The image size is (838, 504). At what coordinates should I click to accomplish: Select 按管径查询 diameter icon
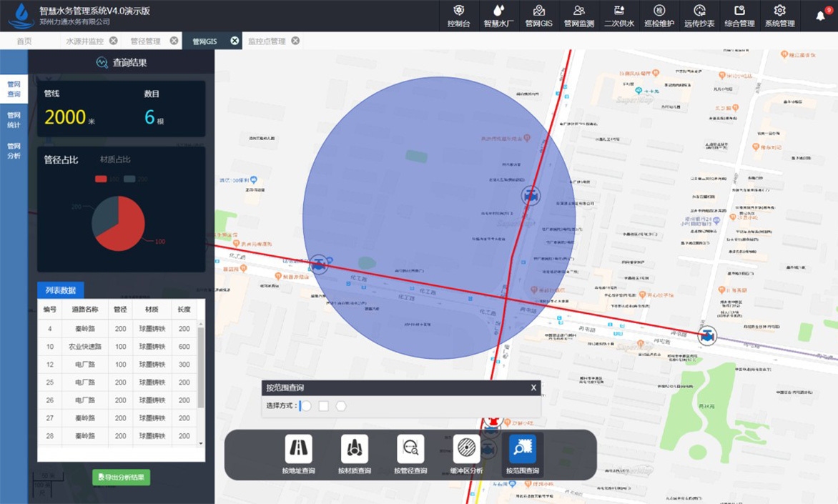tap(410, 448)
